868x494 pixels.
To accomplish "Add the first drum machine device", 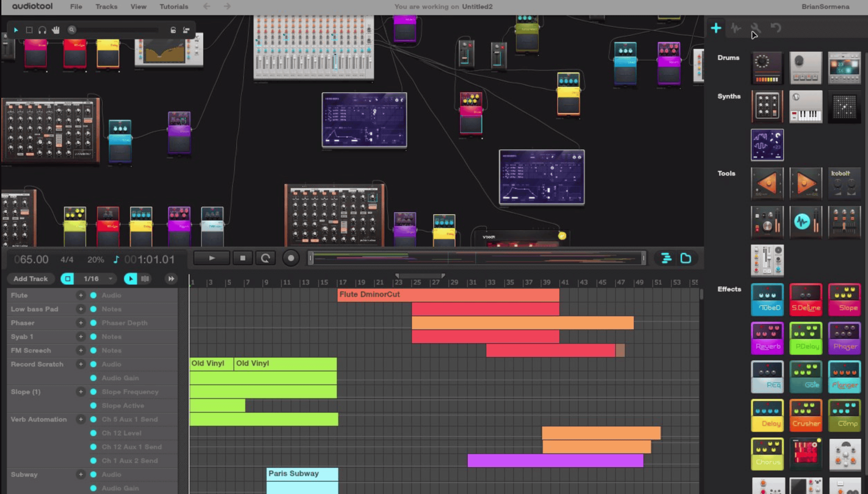I will click(767, 68).
